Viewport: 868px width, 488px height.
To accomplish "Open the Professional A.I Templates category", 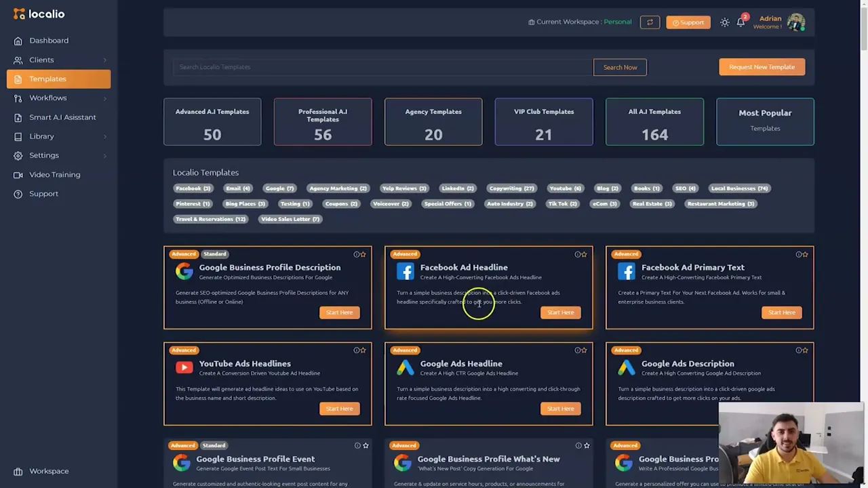I will coord(323,122).
